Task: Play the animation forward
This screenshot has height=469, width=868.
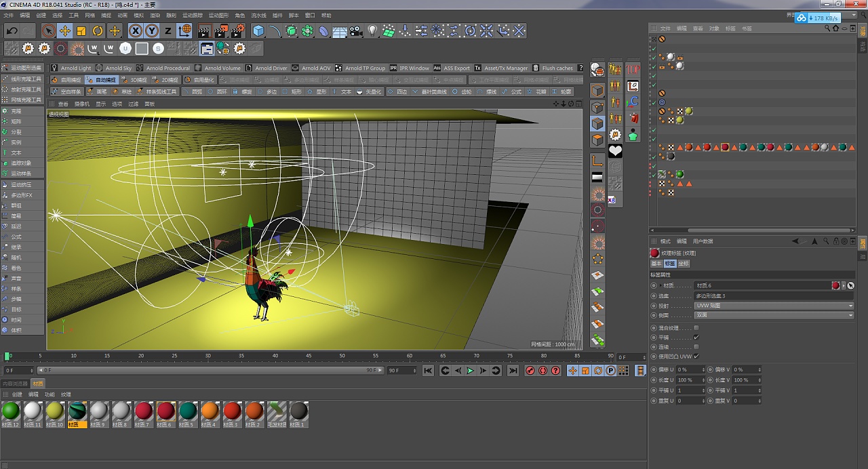Action: point(470,371)
